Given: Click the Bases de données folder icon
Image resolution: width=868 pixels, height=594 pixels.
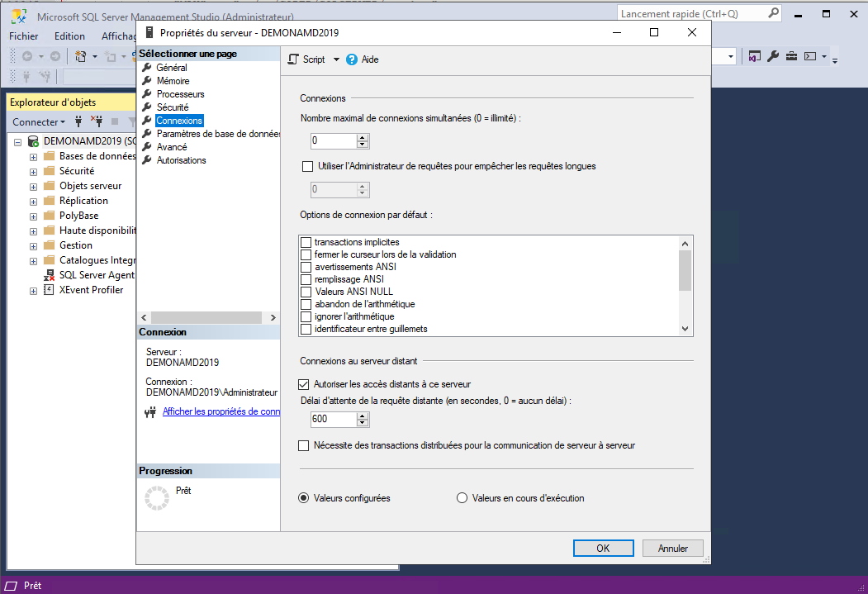Looking at the screenshot, I should (50, 155).
